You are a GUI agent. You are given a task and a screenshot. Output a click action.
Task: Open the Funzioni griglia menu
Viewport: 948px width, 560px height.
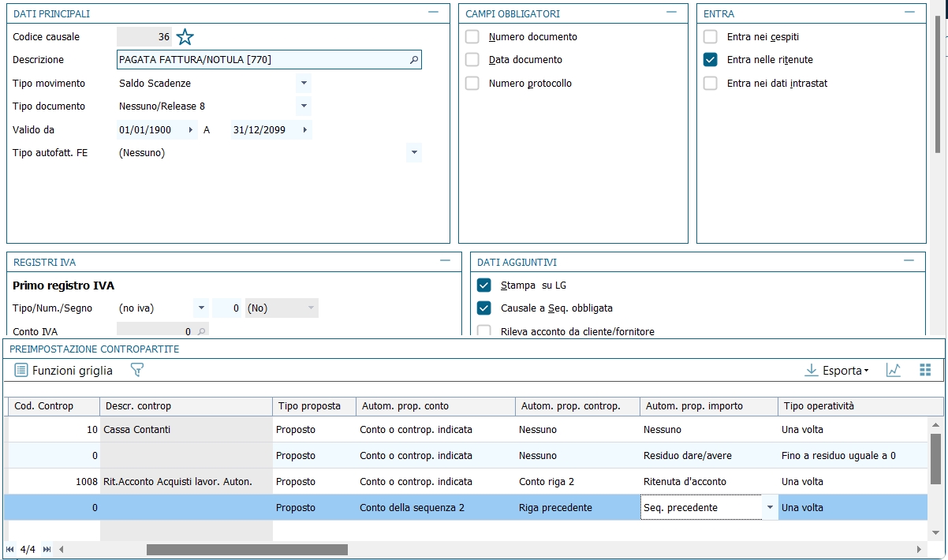[64, 370]
